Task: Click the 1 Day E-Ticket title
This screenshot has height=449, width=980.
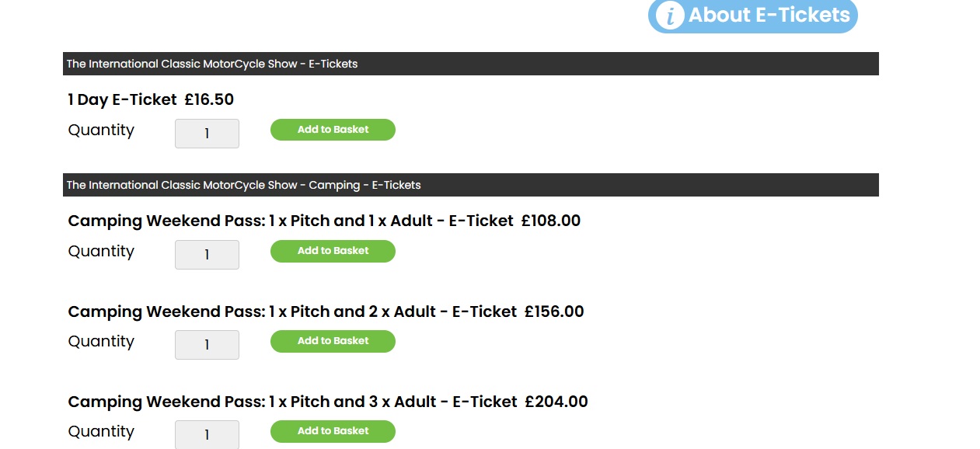Action: point(122,99)
